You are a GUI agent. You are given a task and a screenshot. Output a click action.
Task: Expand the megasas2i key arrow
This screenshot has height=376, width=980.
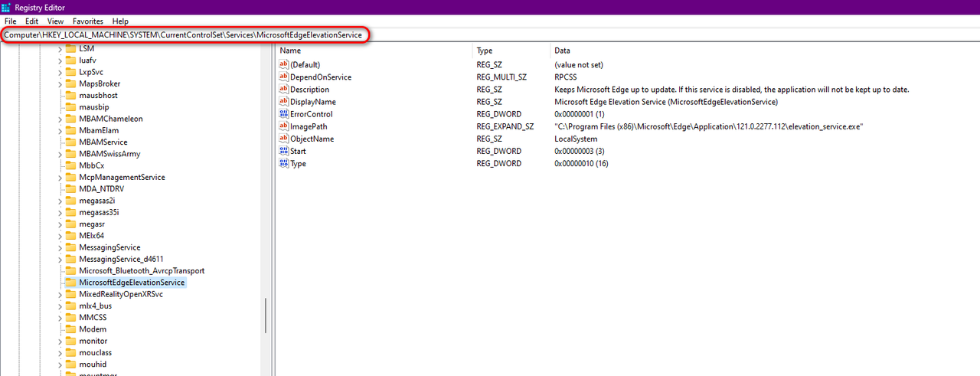tap(59, 201)
